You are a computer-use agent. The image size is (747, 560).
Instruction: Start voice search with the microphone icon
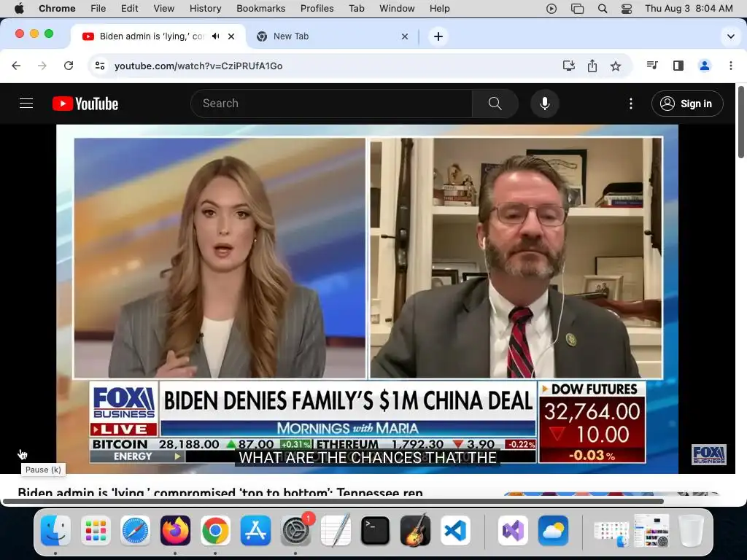544,104
